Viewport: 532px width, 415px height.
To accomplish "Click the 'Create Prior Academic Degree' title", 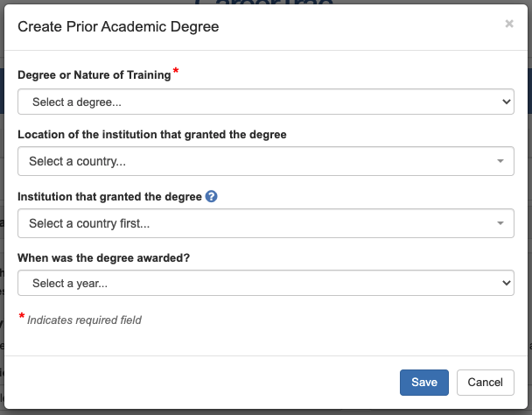I will pyautogui.click(x=118, y=26).
